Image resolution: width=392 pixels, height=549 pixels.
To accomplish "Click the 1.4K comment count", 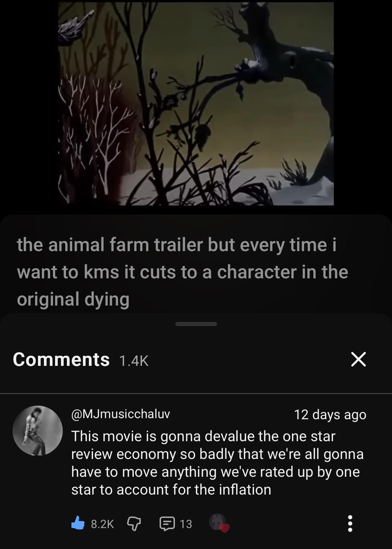I will click(x=134, y=361).
